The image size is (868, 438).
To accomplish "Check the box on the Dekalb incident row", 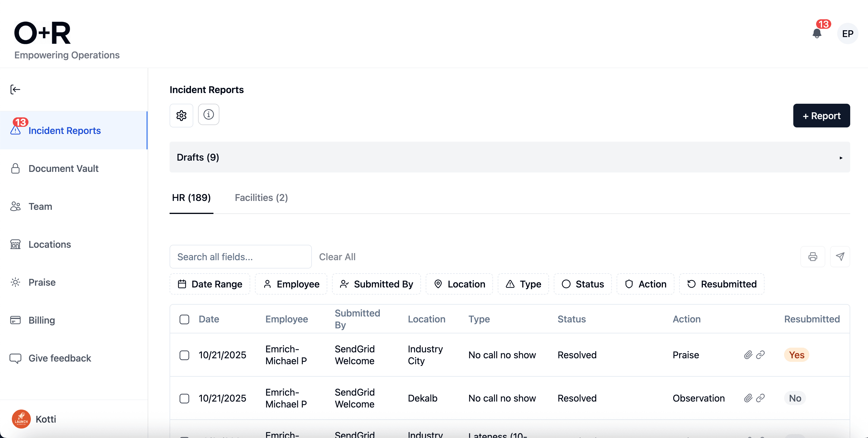I will pyautogui.click(x=184, y=398).
